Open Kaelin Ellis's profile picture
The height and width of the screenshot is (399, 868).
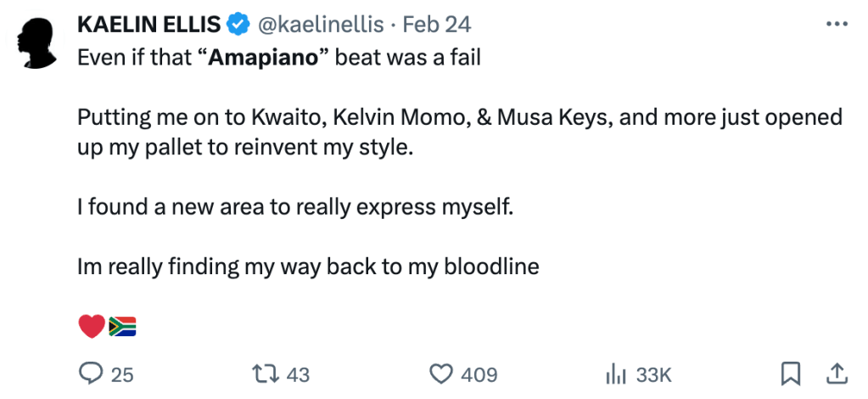coord(39,45)
